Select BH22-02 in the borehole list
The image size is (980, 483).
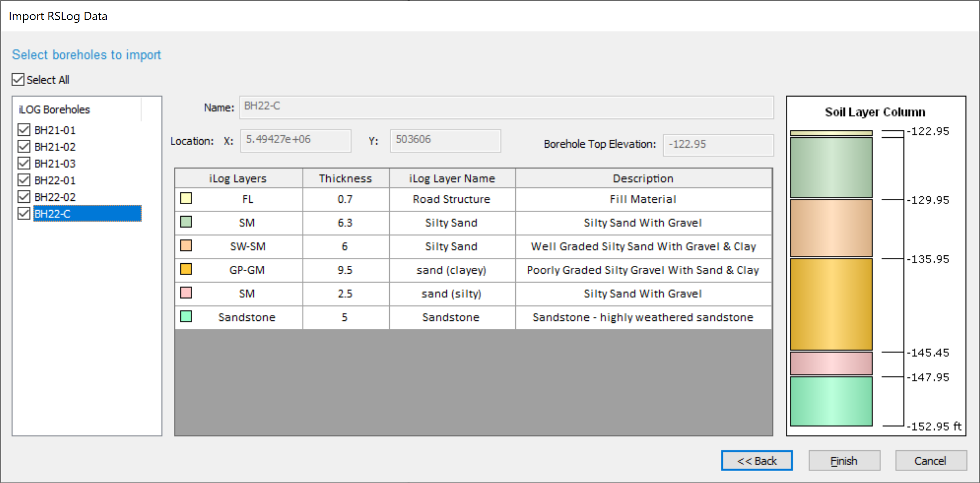point(55,197)
